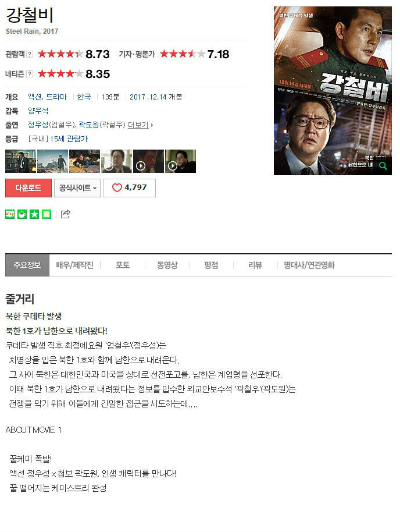The image size is (400, 532).
Task: Open actor 정우성 link
Action: [38, 125]
